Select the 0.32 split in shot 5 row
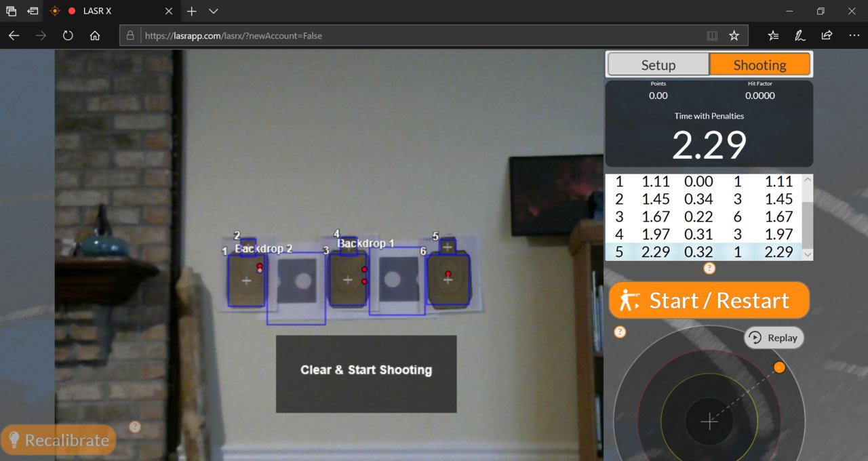The width and height of the screenshot is (868, 461). tap(698, 252)
